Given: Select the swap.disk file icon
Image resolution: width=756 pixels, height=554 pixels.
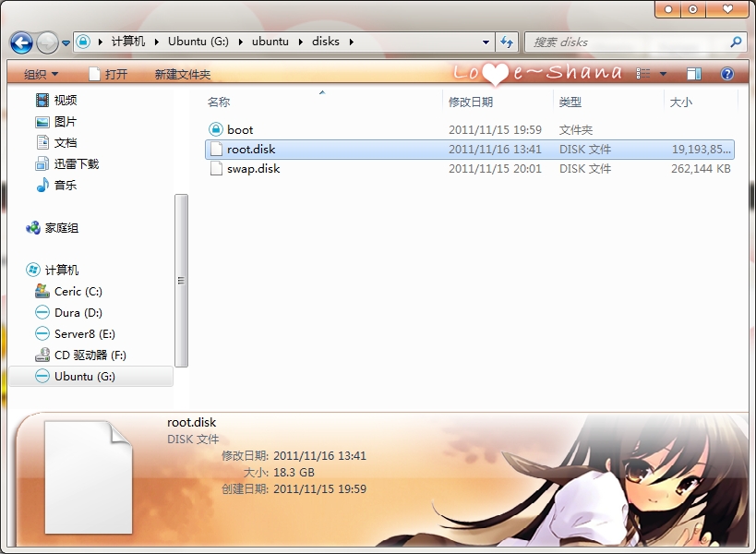Looking at the screenshot, I should [216, 169].
